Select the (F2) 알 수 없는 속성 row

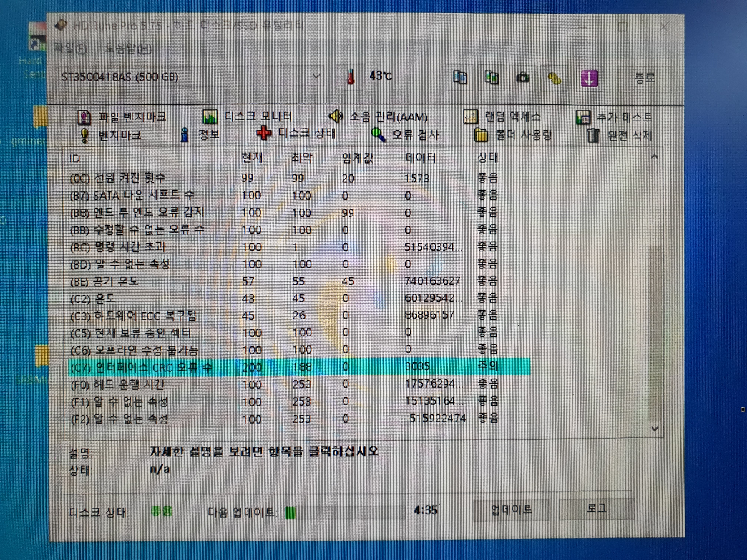[299, 419]
